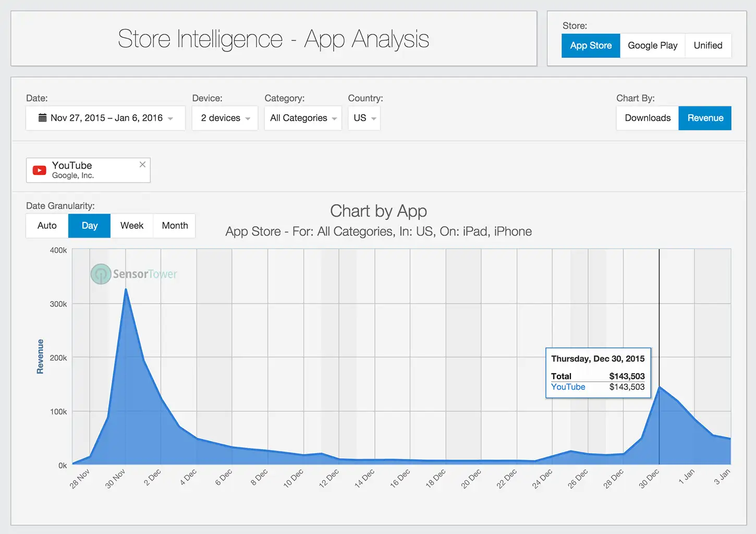The height and width of the screenshot is (534, 756).
Task: Select Day granularity button
Action: pos(90,226)
